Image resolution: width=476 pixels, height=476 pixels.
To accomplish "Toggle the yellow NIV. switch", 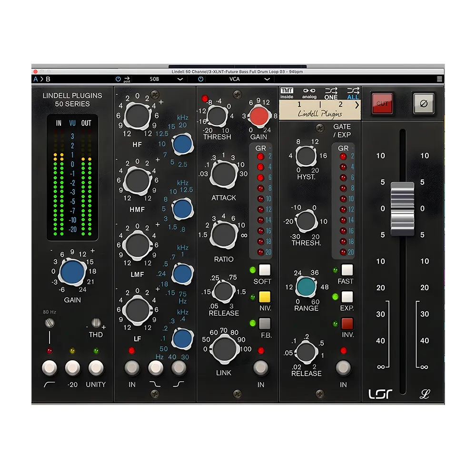I will pyautogui.click(x=264, y=297).
